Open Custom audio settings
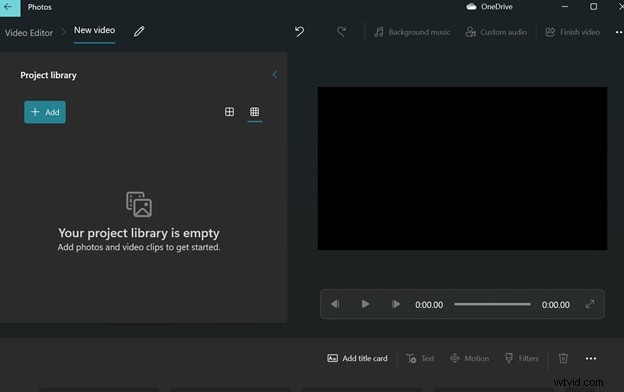This screenshot has height=392, width=624. click(496, 32)
